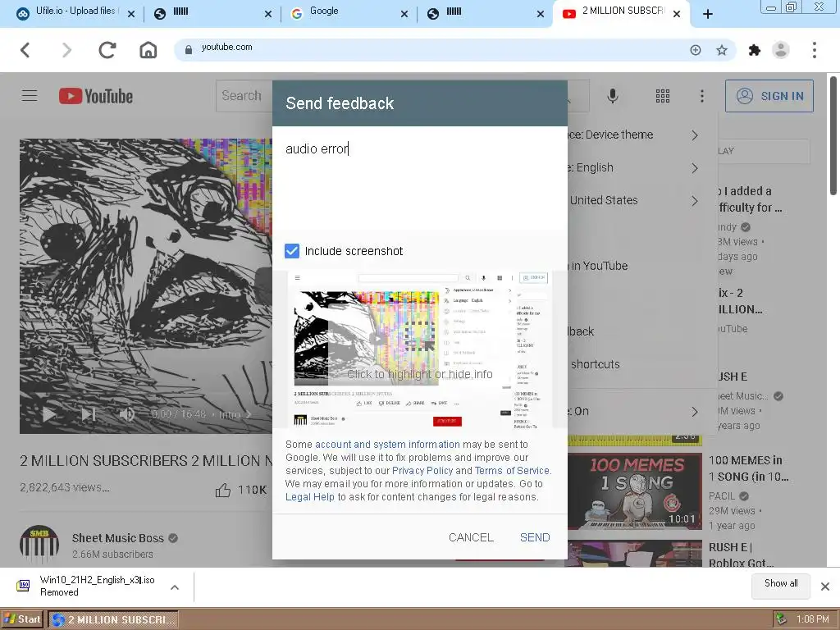Open the Privacy Policy link

coord(422,470)
